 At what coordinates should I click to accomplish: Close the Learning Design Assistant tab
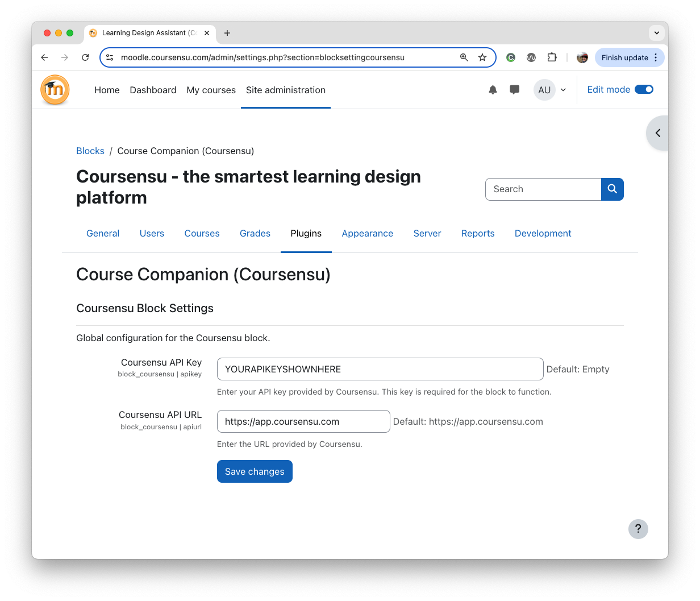coord(207,33)
